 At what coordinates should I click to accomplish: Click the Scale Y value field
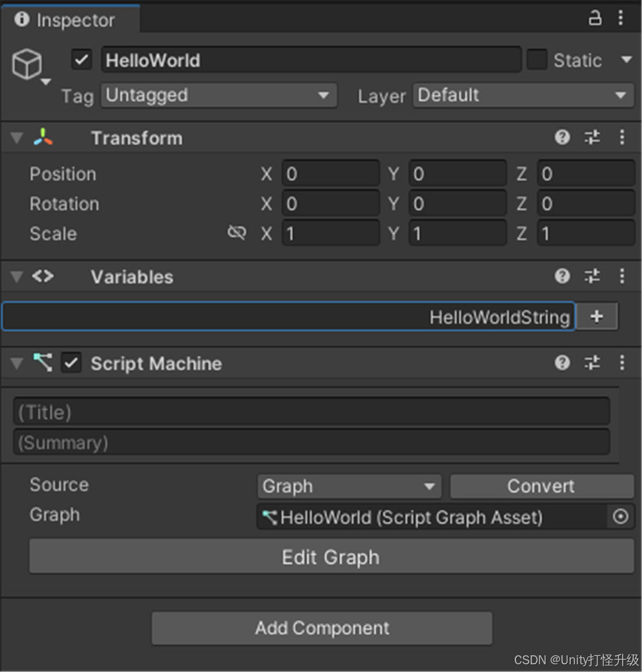[458, 233]
